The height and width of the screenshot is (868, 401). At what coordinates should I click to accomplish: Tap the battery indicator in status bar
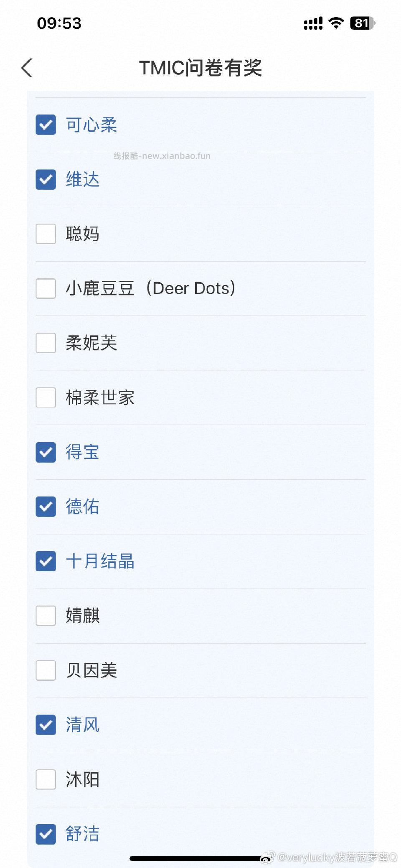[362, 23]
